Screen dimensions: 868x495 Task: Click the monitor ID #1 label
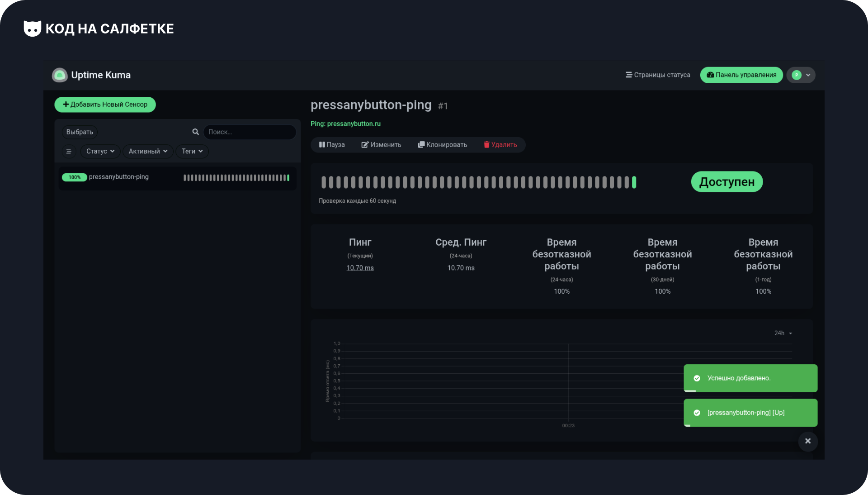point(443,106)
